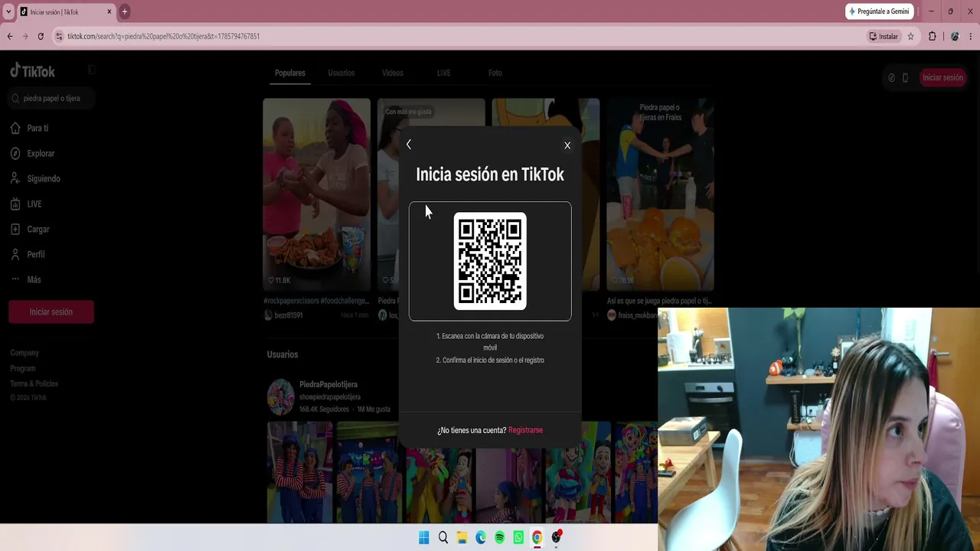Close the 'Iniciar sesión | TikTok' tab

point(109,11)
